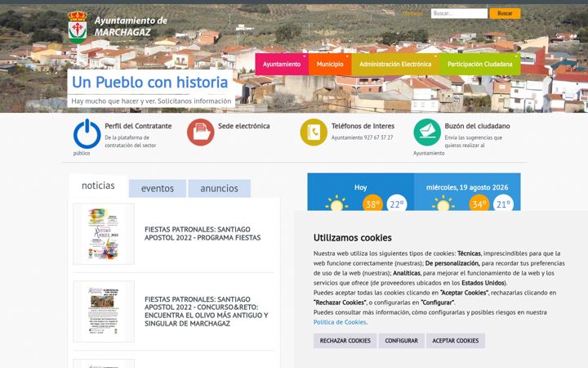This screenshot has width=588, height=368.
Task: Click the yellow Teléfonos de Interes phone icon
Action: pyautogui.click(x=314, y=132)
